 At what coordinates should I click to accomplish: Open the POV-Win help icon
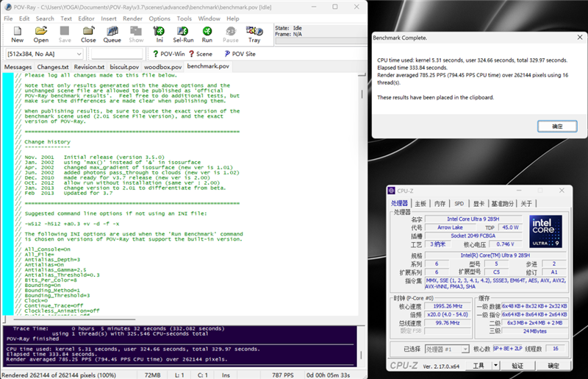coord(169,54)
